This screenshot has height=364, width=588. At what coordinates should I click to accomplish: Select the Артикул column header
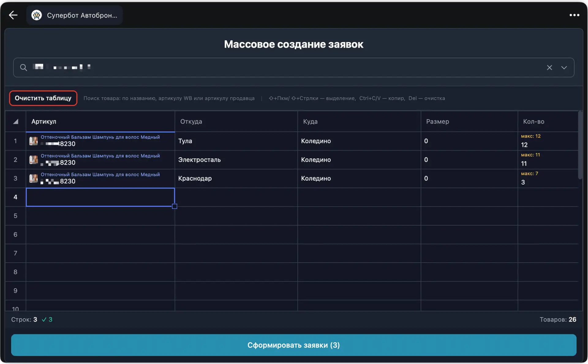[100, 122]
